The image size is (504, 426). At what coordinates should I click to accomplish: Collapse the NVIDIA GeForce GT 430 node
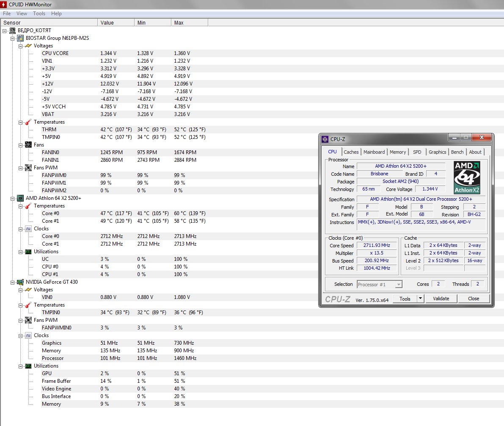pos(13,282)
